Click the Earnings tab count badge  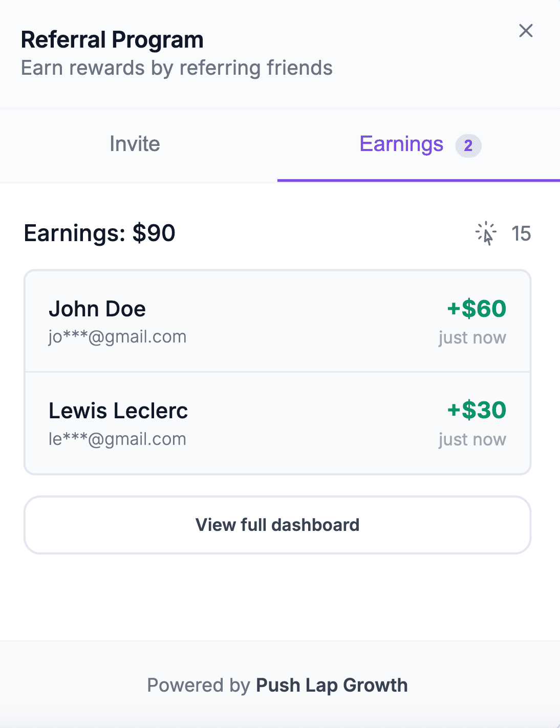coord(468,146)
